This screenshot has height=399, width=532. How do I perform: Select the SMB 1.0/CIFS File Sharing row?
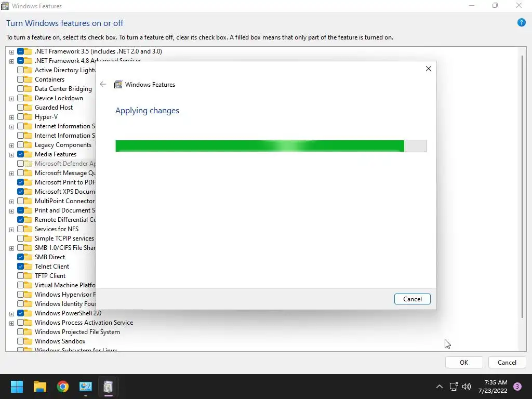point(65,248)
